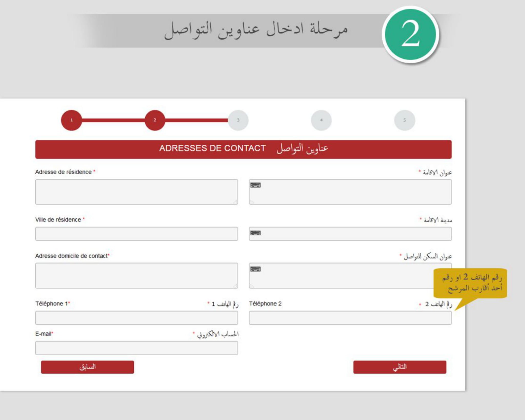Focus the Téléphone 1 input field
The height and width of the screenshot is (420, 525).
pos(137,318)
